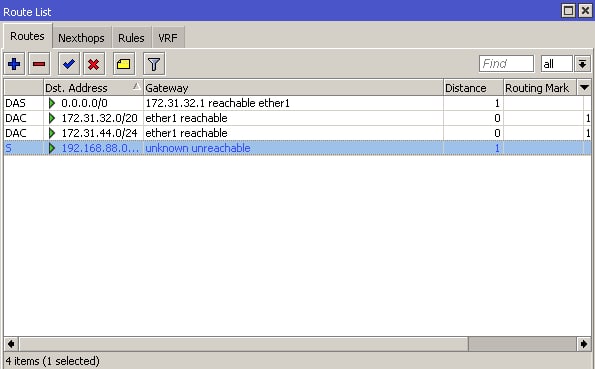Disable route with red X icon
This screenshot has width=595, height=369.
click(x=93, y=64)
